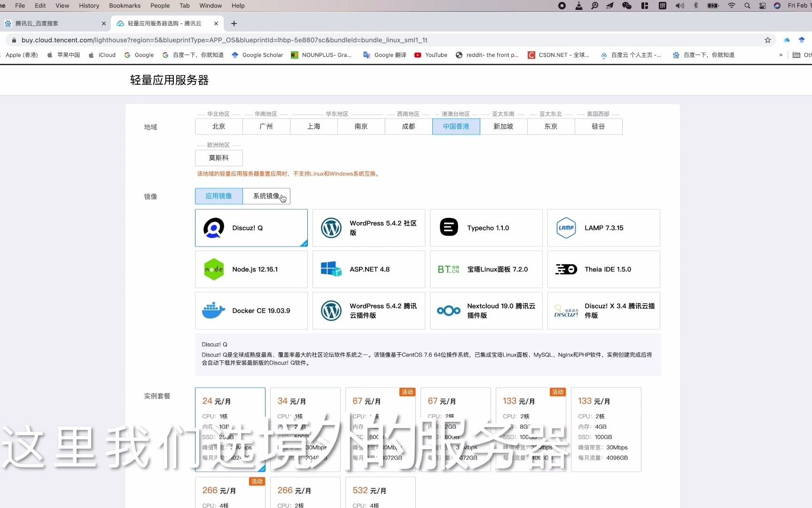
Task: Switch to the 应用镜像 tab
Action: click(219, 196)
